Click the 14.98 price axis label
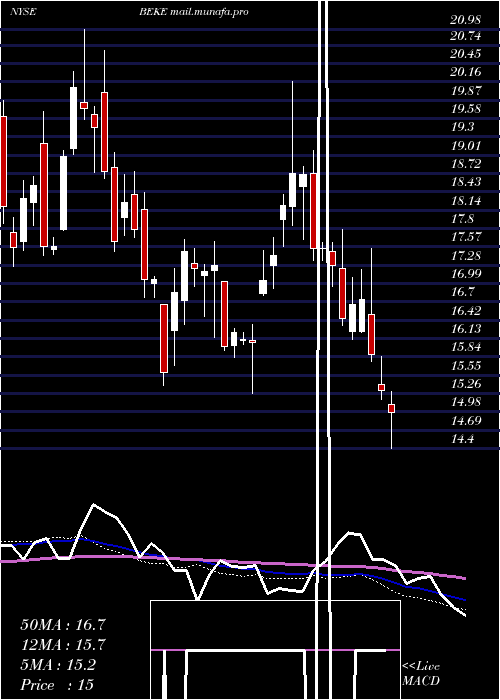The width and height of the screenshot is (500, 700). (466, 402)
